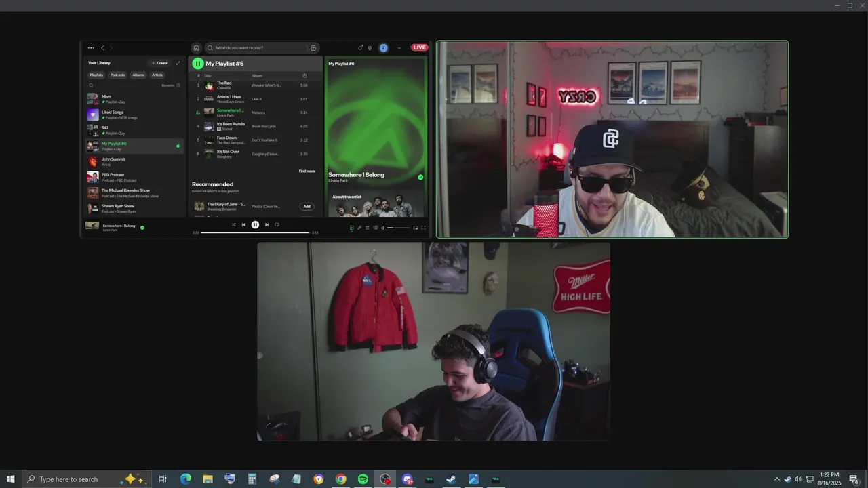Mute the Spotify volume speaker icon
The image size is (868, 488).
click(382, 228)
